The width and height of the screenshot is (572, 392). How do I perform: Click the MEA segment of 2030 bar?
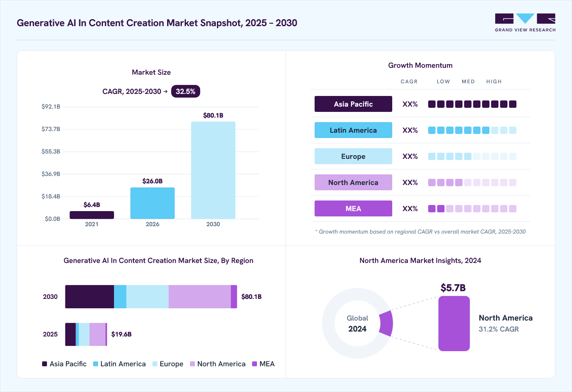coord(234,296)
